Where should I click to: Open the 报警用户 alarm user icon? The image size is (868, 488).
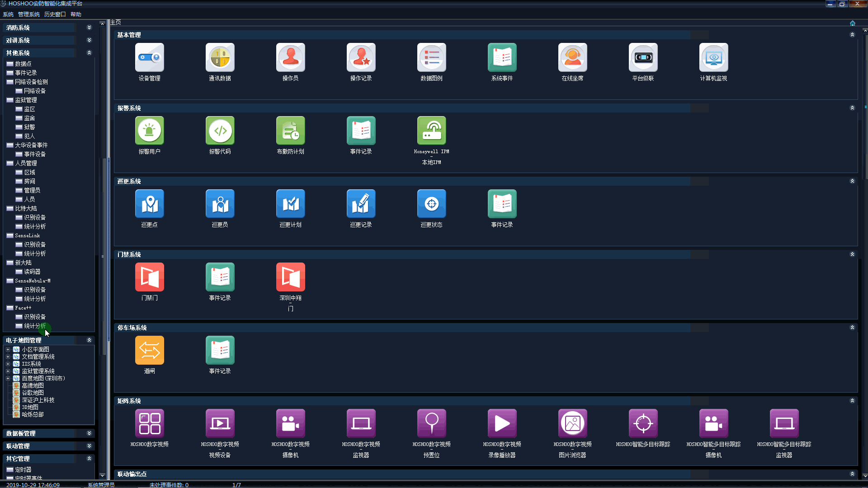pyautogui.click(x=149, y=131)
